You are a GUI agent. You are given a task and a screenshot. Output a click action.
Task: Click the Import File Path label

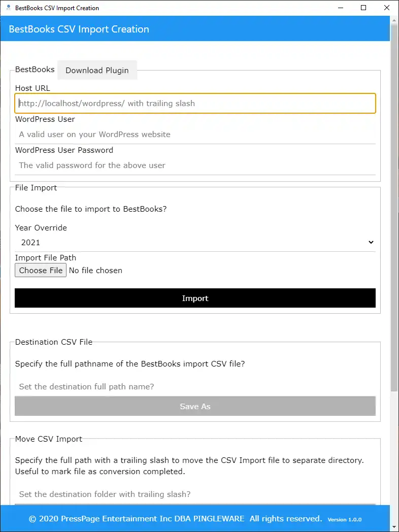click(46, 258)
